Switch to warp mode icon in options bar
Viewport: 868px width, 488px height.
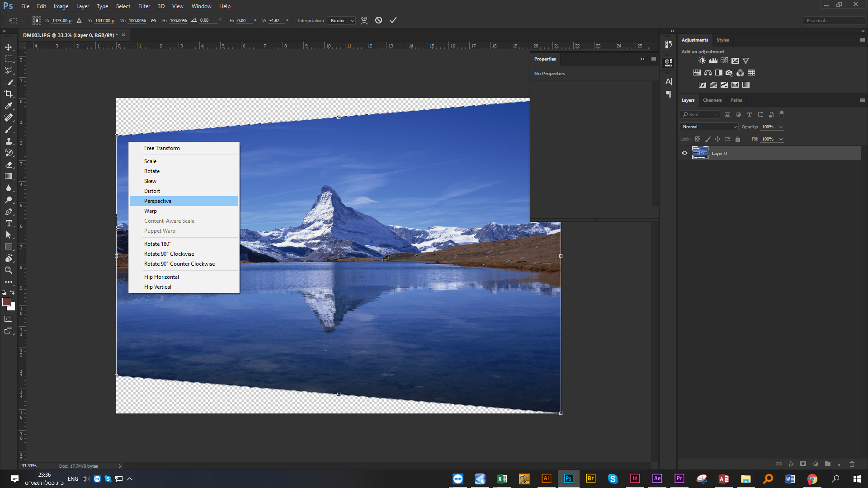(364, 20)
